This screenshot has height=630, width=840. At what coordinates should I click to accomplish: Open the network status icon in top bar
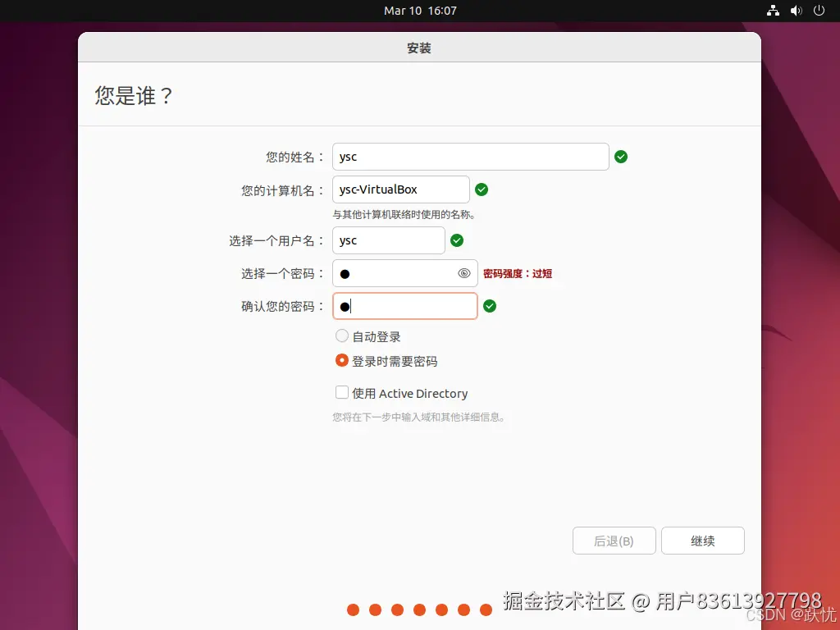[x=773, y=11]
